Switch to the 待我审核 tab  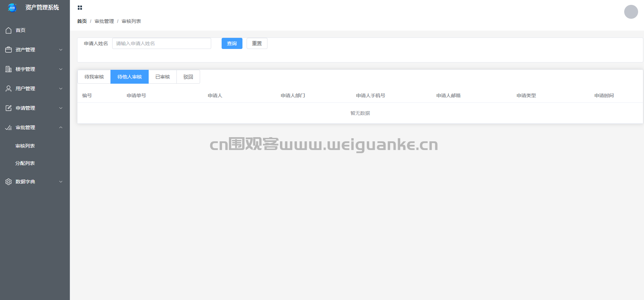pos(94,77)
